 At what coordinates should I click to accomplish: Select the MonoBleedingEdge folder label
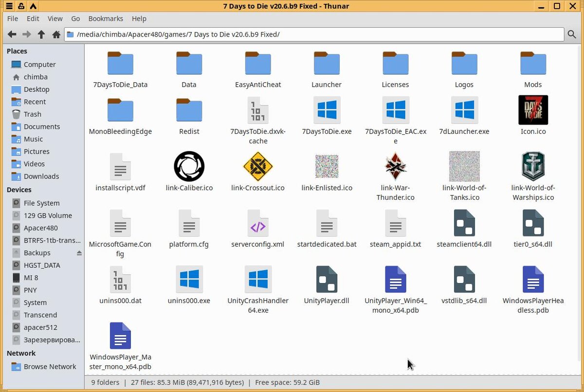pos(120,131)
